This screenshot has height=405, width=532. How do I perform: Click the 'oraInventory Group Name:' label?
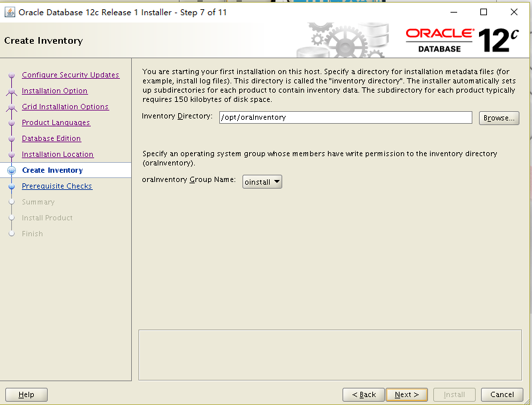tap(189, 179)
